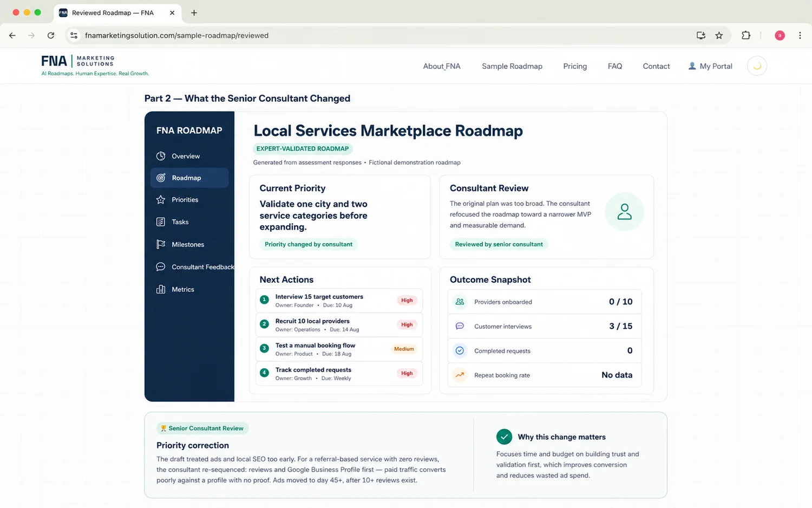Click the Recruit 10 local providers action
Image resolution: width=812 pixels, height=508 pixels.
339,324
